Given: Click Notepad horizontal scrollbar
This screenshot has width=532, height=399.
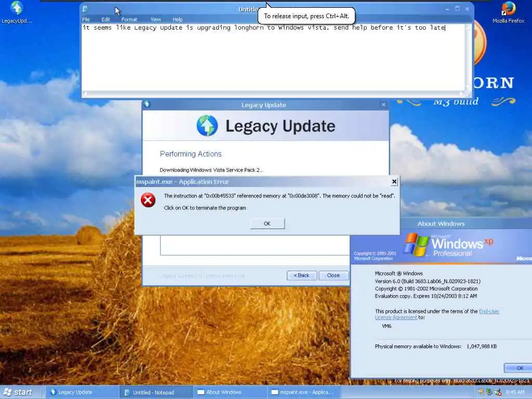Looking at the screenshot, I should 273,94.
